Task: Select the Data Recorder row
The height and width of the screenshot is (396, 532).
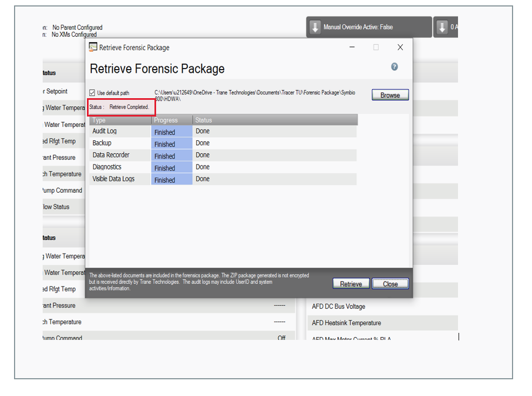Action: click(x=223, y=155)
